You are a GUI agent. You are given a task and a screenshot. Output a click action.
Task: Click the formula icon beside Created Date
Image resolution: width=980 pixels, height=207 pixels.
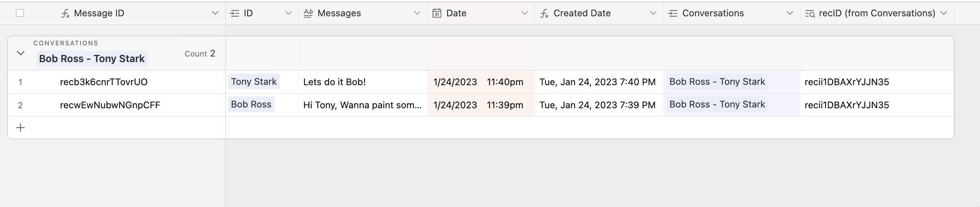(x=544, y=14)
